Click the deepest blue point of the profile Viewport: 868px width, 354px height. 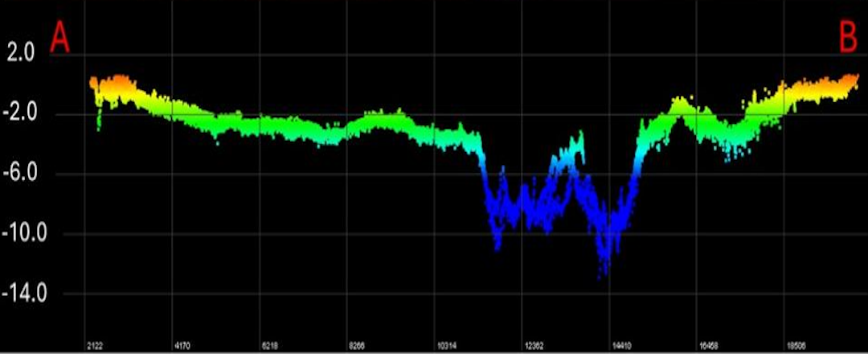(600, 277)
